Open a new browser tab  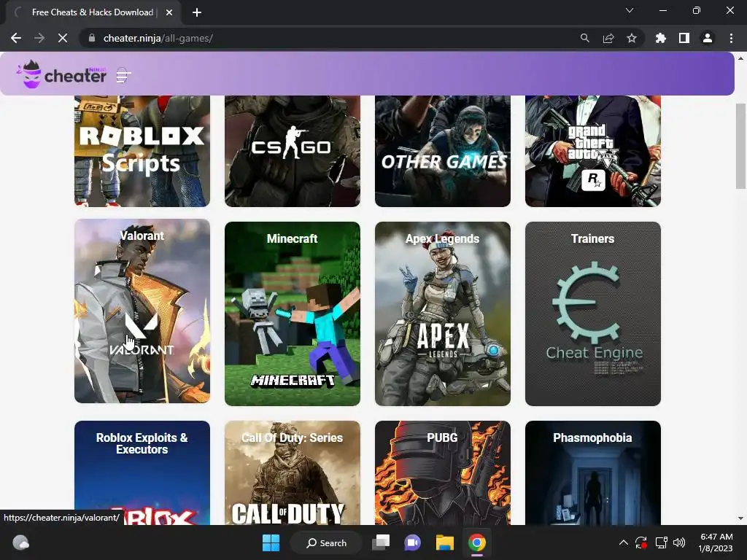[197, 12]
